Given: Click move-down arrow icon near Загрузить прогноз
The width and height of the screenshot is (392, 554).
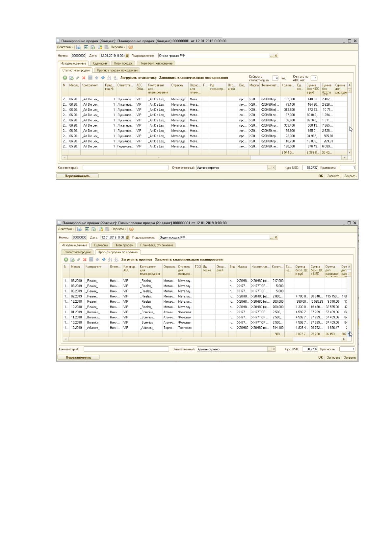Looking at the screenshot, I should (x=104, y=260).
